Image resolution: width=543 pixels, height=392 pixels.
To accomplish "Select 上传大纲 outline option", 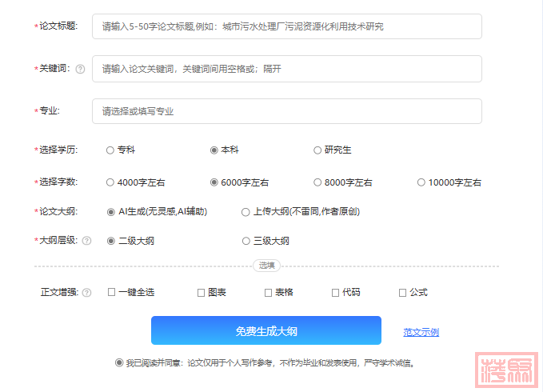I will (x=246, y=212).
